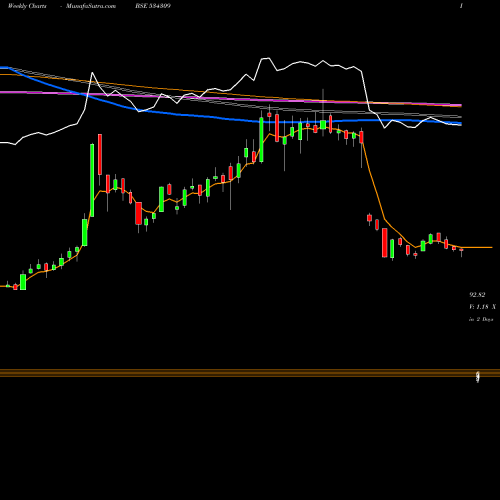
Task: Click the "92.82" price value
Action: coord(477,295)
